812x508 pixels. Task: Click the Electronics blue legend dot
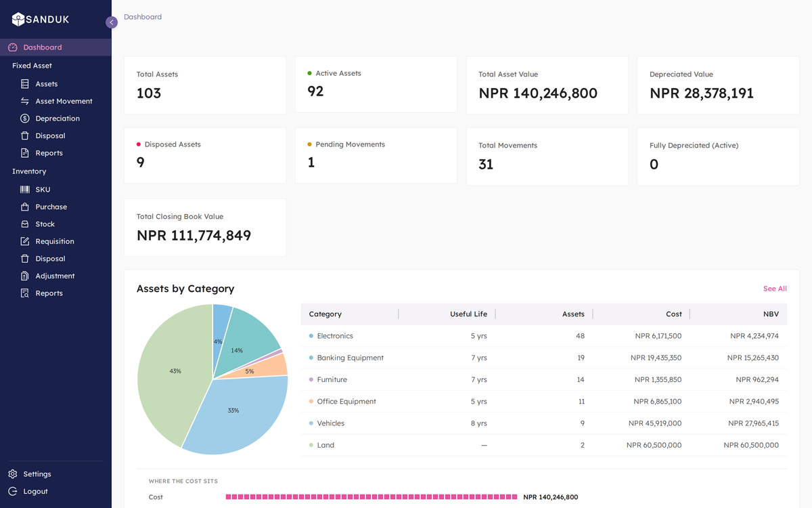(x=311, y=336)
